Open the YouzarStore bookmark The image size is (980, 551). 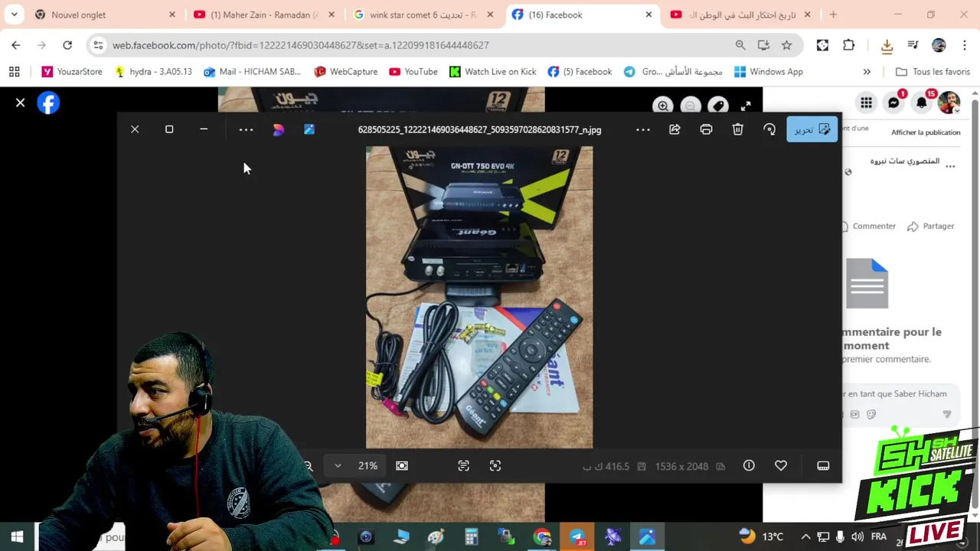click(x=72, y=71)
